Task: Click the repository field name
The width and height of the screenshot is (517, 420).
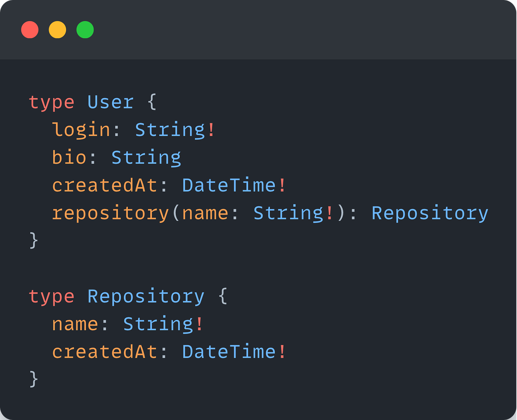Action: 110,214
